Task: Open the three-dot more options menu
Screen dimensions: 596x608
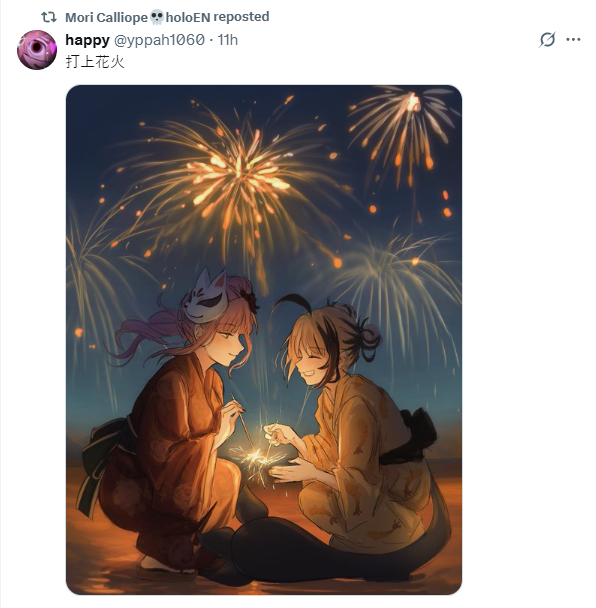Action: coord(573,39)
